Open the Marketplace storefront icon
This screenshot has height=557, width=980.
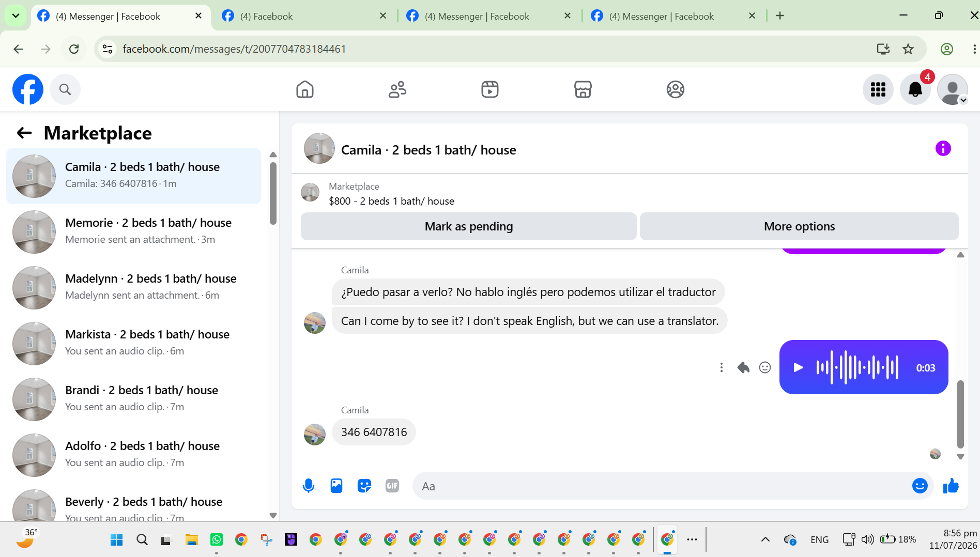tap(583, 89)
